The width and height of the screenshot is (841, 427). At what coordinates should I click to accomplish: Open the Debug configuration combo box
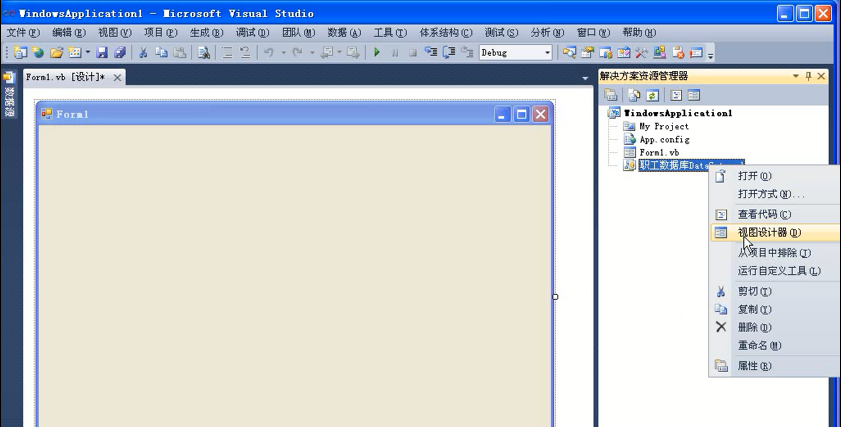[515, 53]
